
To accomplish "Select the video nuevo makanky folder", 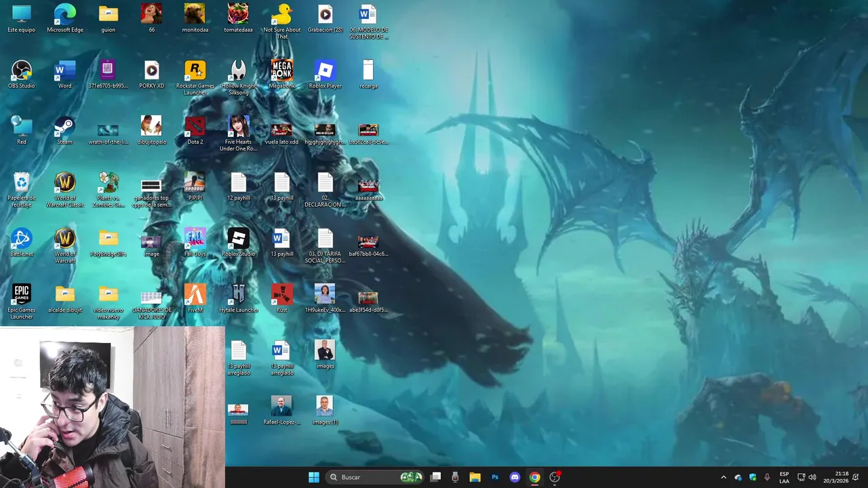I will pos(108,302).
